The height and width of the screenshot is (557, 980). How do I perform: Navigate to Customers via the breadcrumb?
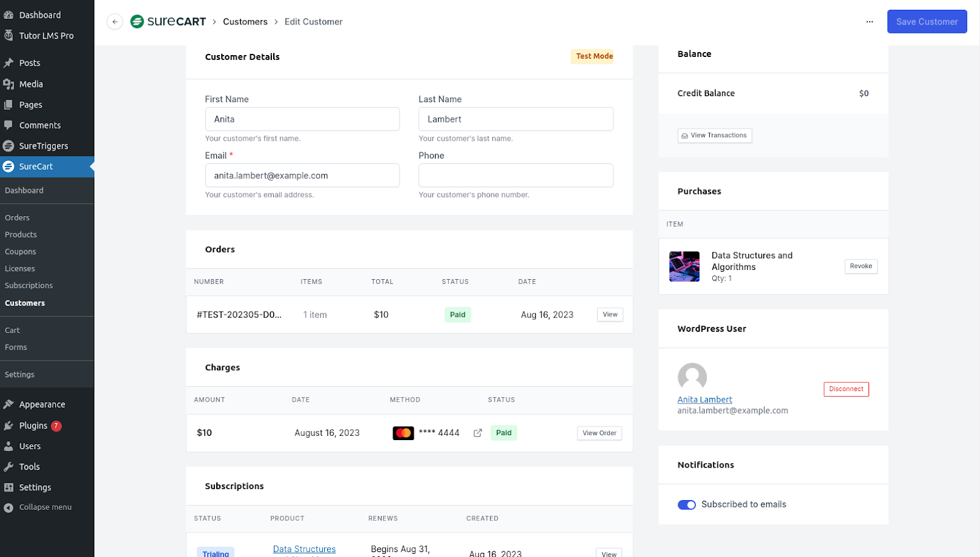246,21
